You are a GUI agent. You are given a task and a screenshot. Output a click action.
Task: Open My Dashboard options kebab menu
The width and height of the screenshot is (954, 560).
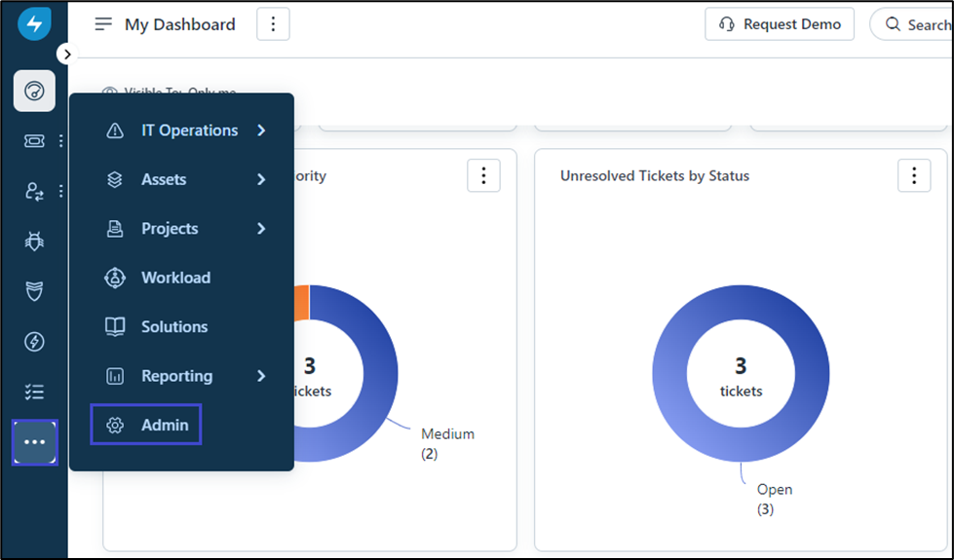pos(273,24)
